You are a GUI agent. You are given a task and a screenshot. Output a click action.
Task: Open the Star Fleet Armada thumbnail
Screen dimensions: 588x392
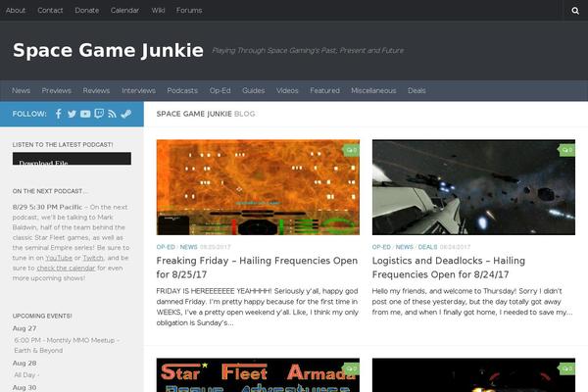[258, 375]
